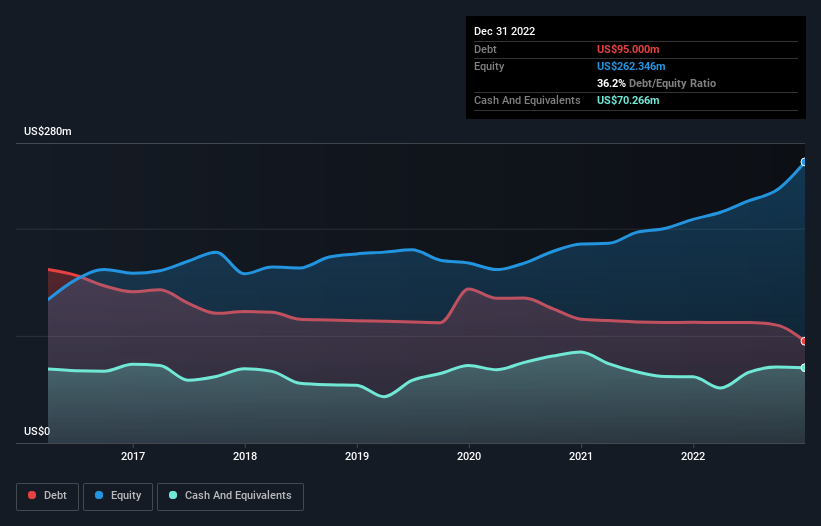The height and width of the screenshot is (526, 821).
Task: Click the US$280m y-axis label
Action: [x=48, y=131]
